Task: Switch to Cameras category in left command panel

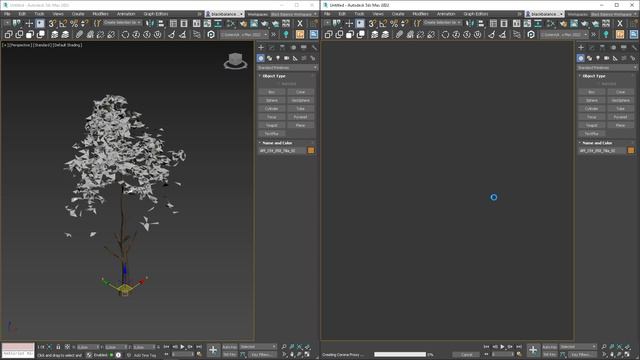Action: point(287,58)
